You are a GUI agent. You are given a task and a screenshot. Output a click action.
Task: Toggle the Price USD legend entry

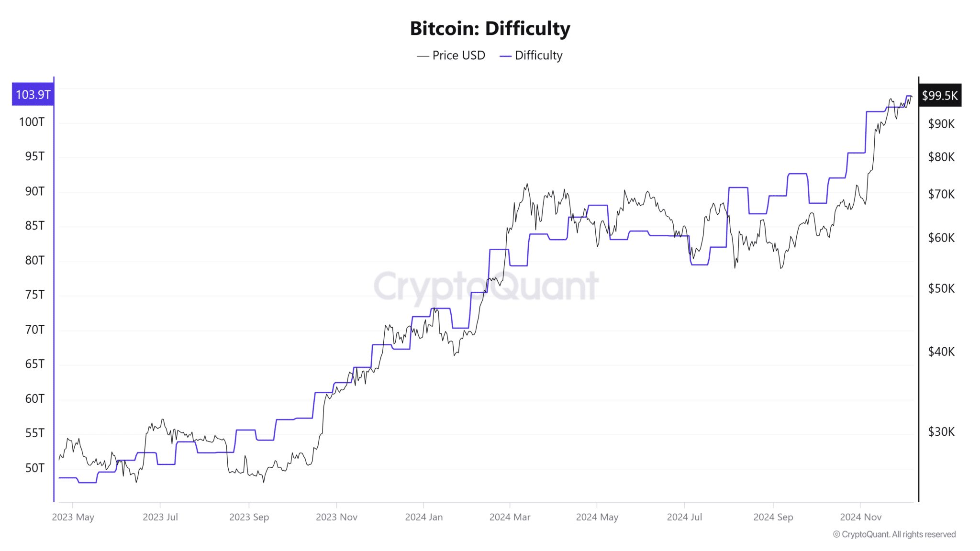coord(451,55)
